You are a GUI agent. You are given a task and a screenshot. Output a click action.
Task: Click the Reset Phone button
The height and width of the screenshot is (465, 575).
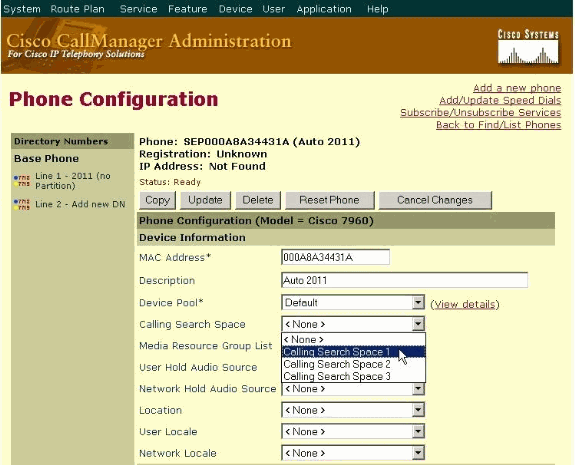[330, 200]
